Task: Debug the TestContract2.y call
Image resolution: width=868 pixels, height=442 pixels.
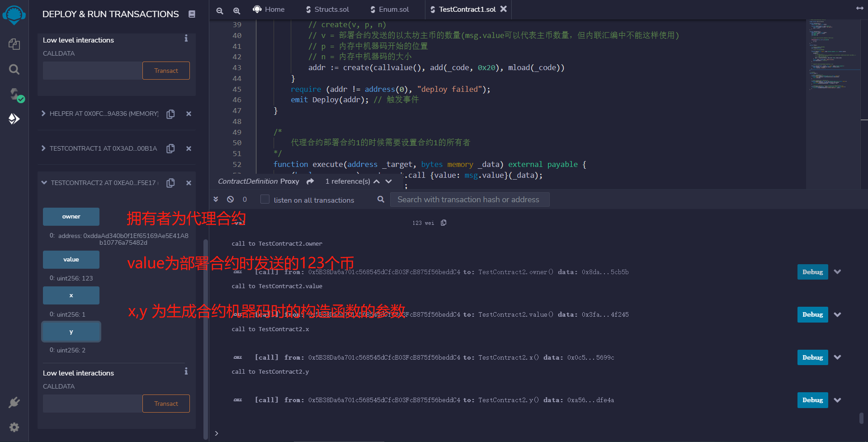Action: coord(812,400)
